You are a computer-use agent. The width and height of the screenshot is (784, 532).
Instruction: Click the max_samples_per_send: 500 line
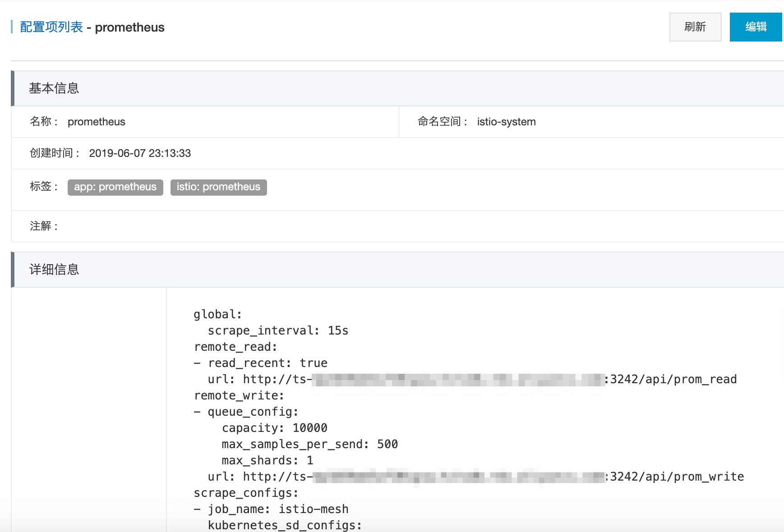coord(310,444)
